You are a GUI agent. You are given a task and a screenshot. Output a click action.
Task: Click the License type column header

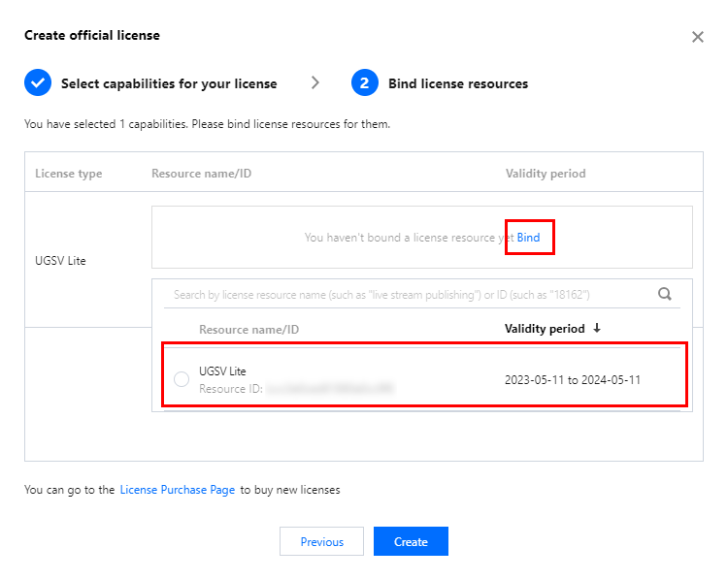pyautogui.click(x=68, y=174)
